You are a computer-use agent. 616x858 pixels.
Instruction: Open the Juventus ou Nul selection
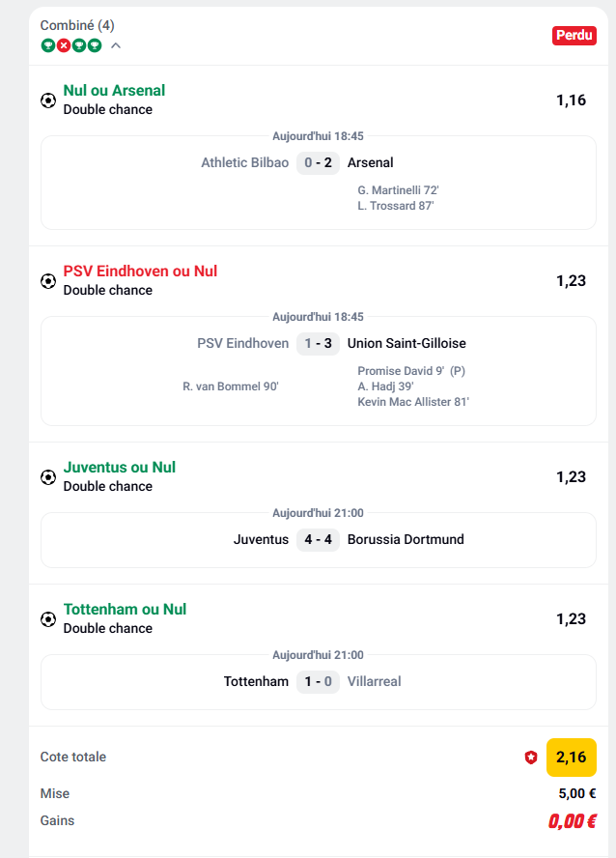click(119, 468)
